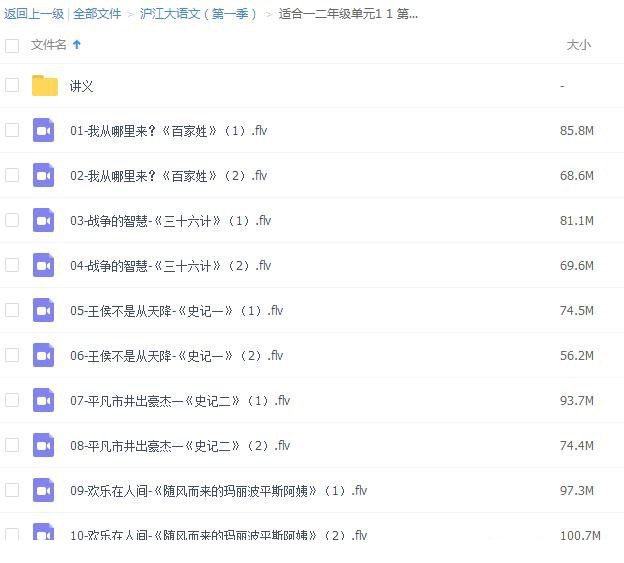The height and width of the screenshot is (563, 624).
Task: Select checkbox for 08-平凡市井出豪杰 (2).flv
Action: coord(12,444)
